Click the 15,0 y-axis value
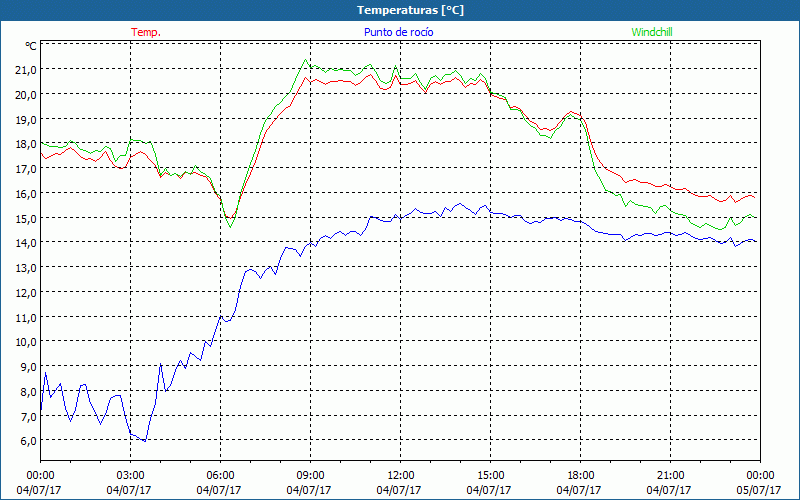 tap(26, 218)
